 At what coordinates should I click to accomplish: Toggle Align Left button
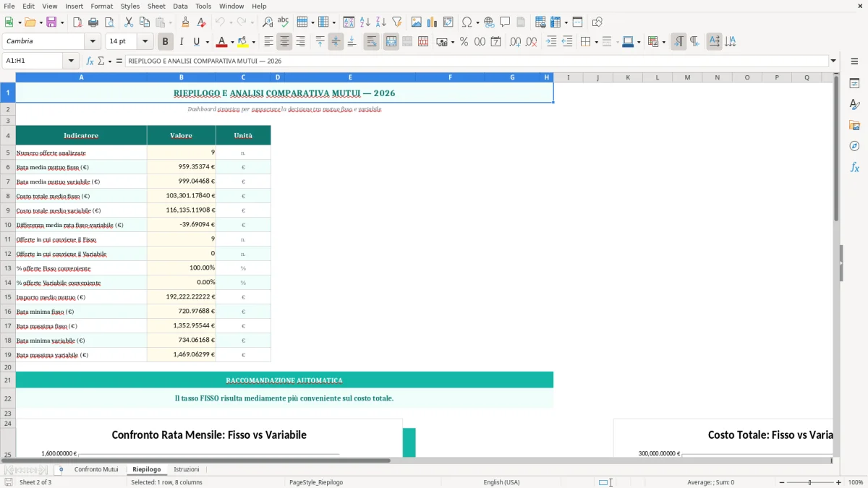268,42
